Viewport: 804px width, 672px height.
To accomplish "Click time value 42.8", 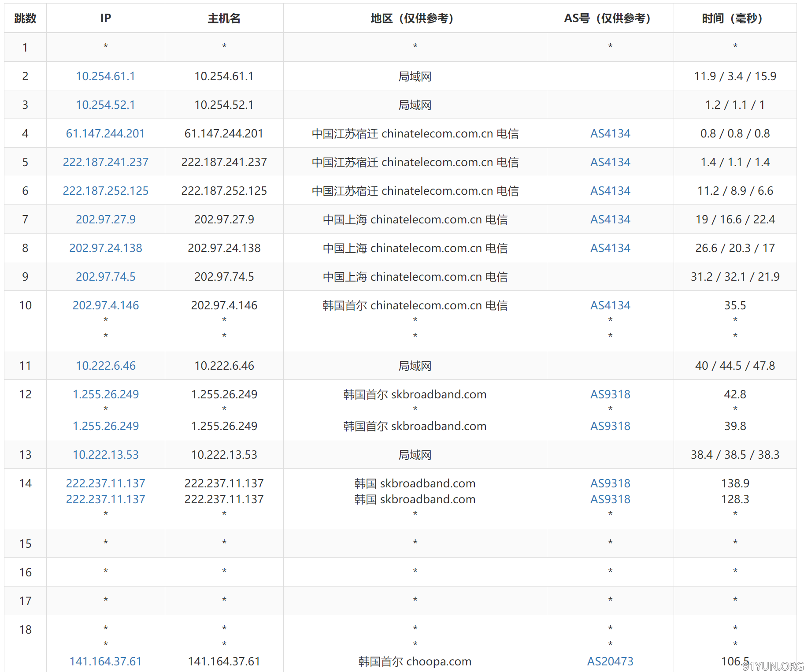I will (735, 394).
